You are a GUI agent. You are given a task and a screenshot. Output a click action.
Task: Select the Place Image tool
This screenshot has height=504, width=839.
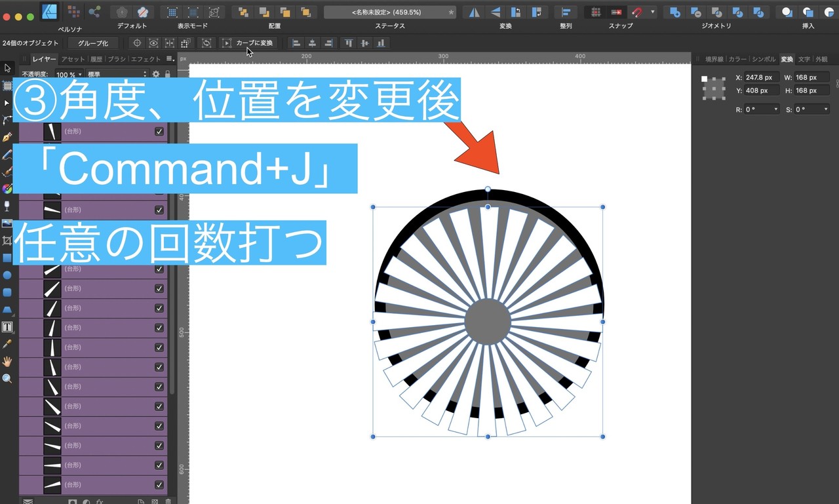(x=7, y=223)
